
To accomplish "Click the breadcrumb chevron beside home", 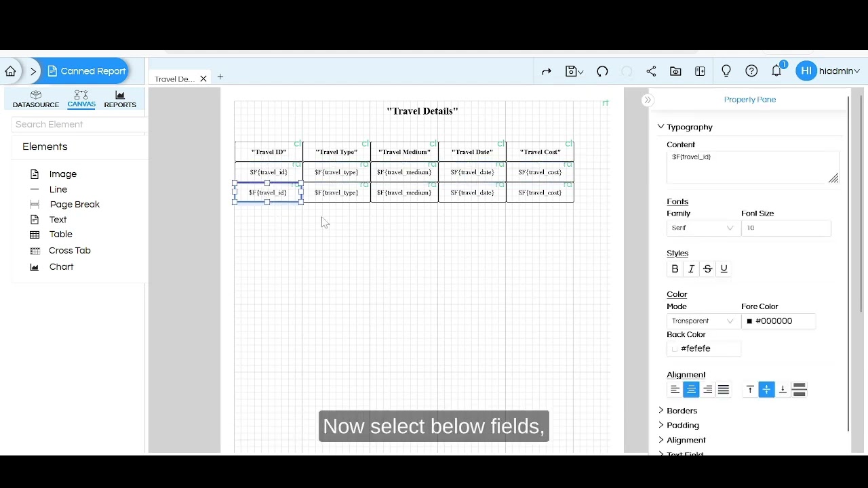I will click(x=33, y=71).
